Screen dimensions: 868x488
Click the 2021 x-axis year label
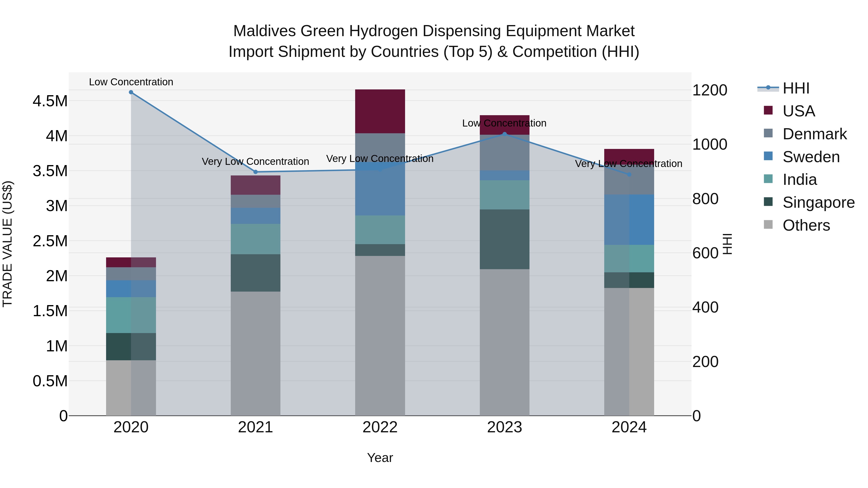click(x=255, y=427)
